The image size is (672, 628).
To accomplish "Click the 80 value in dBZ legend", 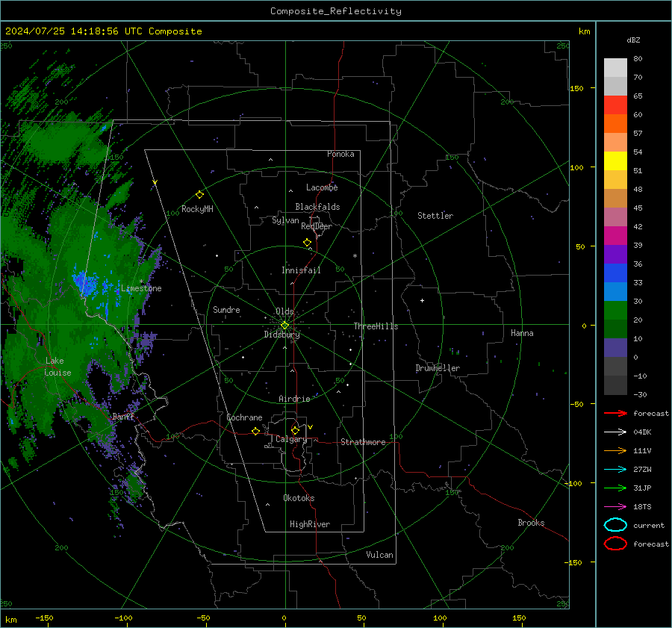I will click(x=638, y=59).
